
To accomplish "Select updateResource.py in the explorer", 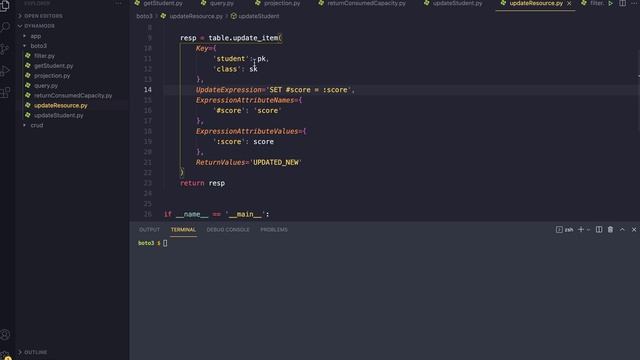I will tap(60, 105).
